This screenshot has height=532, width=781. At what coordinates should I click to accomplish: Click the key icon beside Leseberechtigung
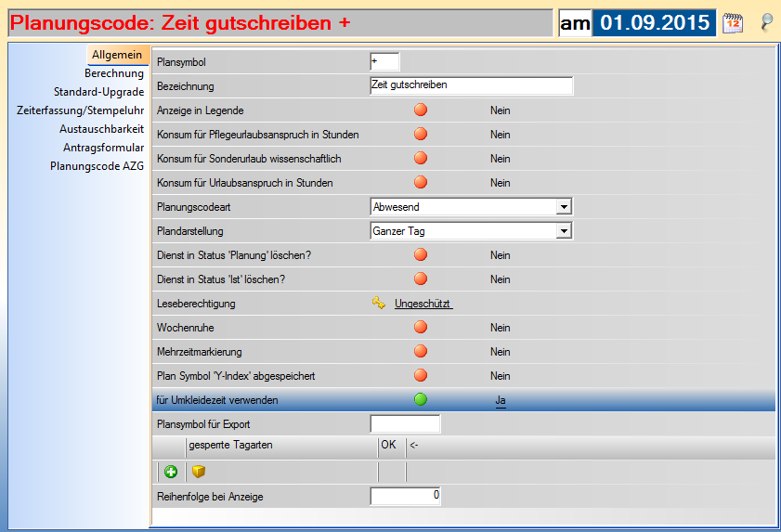[379, 304]
